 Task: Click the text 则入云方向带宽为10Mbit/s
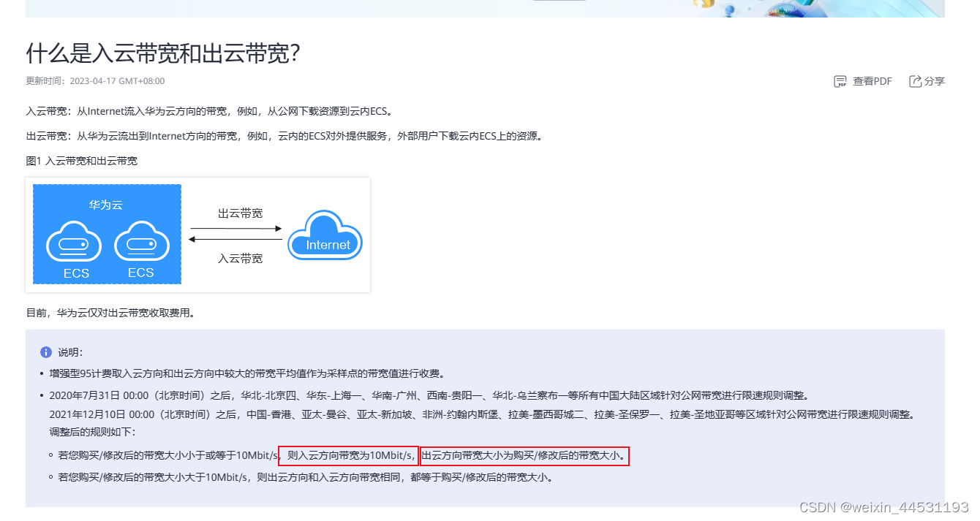coord(349,456)
